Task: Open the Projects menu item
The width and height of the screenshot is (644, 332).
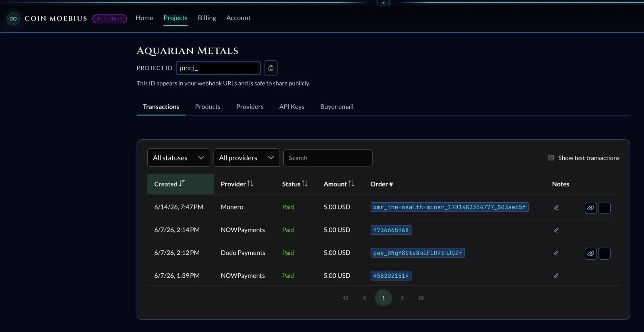Action: [175, 18]
